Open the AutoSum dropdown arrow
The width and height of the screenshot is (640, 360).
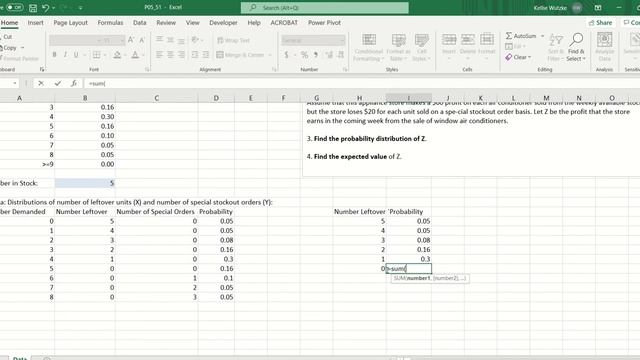coord(542,36)
